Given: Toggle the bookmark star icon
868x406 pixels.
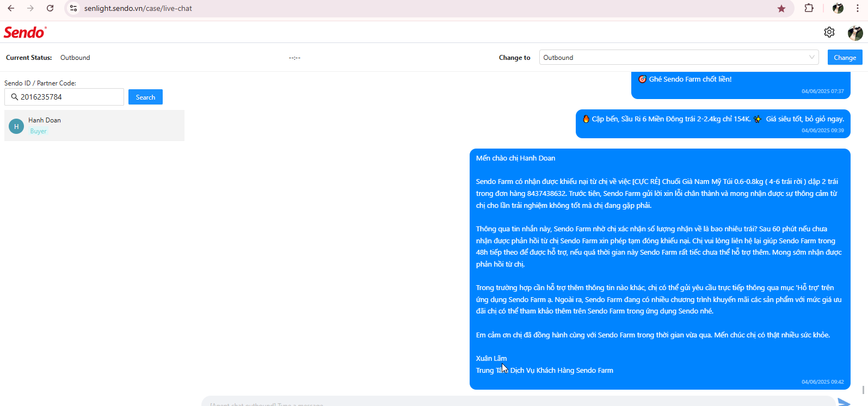Looking at the screenshot, I should coord(781,8).
